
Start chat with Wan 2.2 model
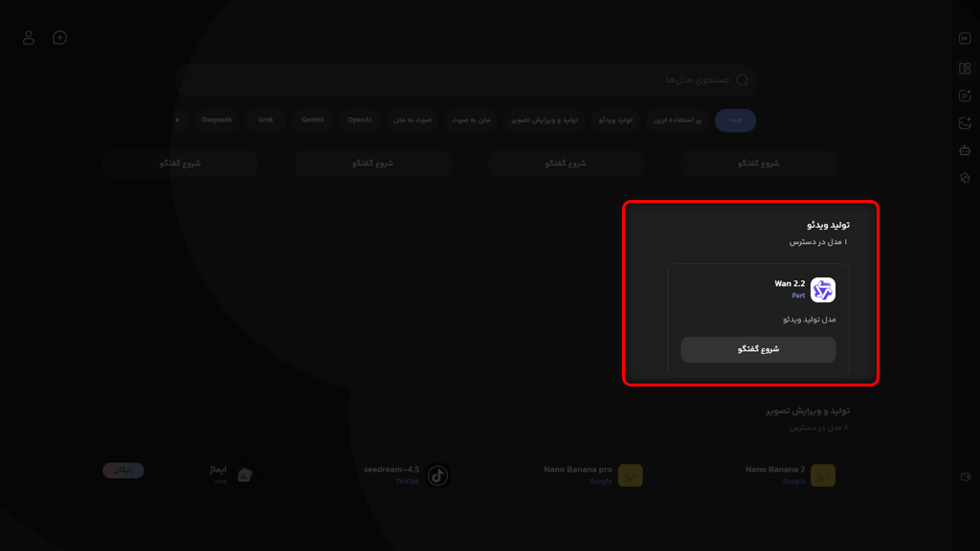[x=758, y=349]
